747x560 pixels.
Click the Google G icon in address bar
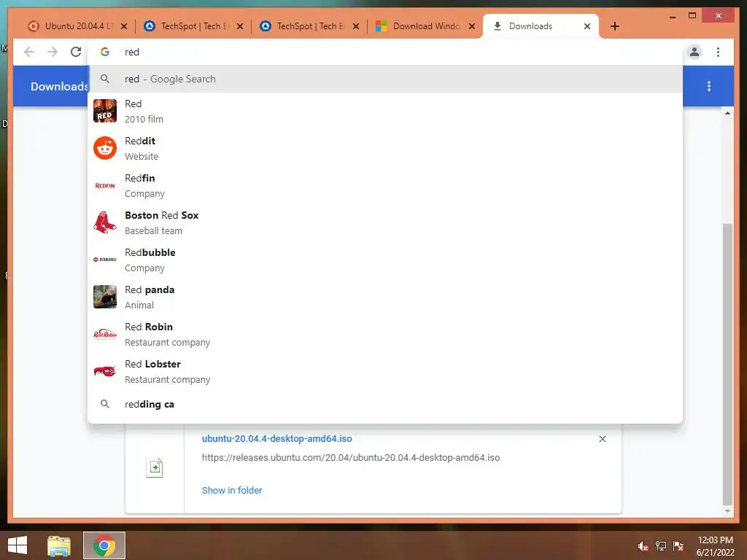(105, 52)
